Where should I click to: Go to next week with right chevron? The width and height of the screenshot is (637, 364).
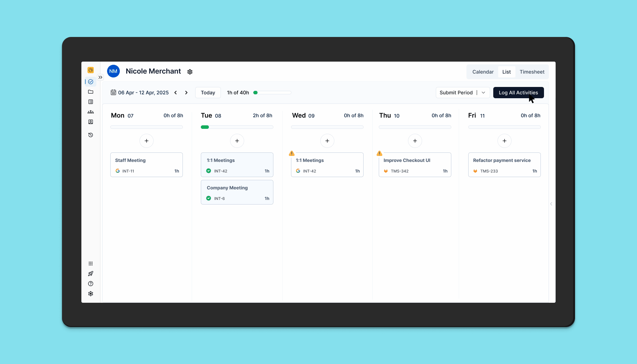pos(186,93)
